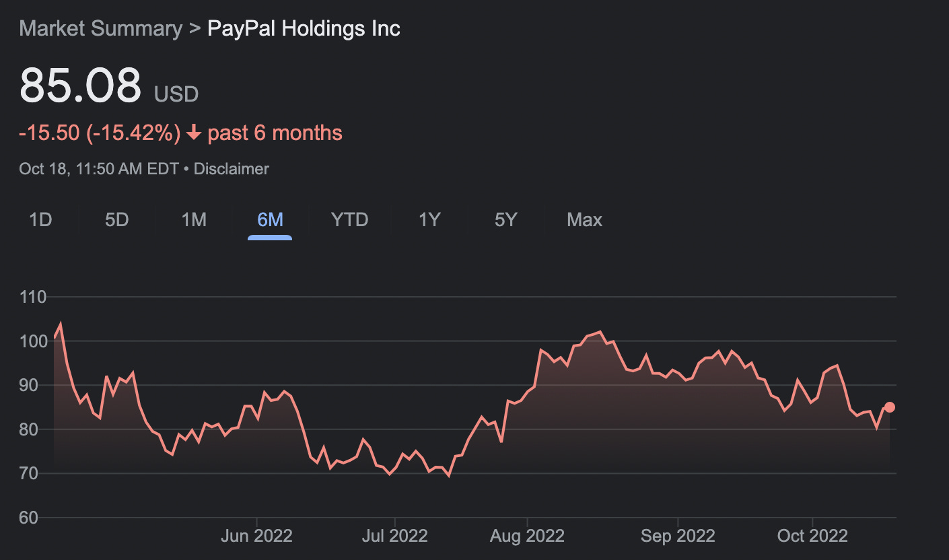This screenshot has height=560, width=949.
Task: Open the Market Summary breadcrumb link
Action: pos(101,28)
